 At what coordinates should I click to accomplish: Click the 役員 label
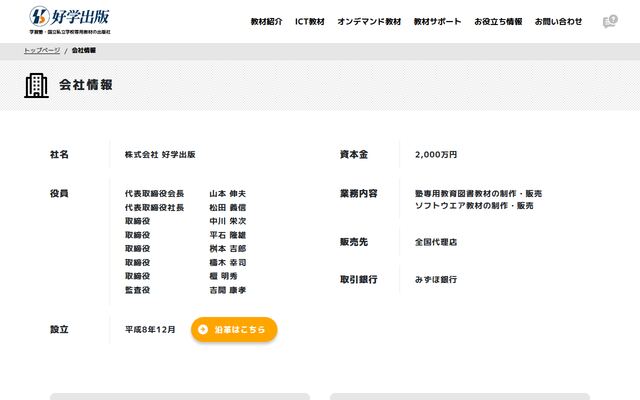(x=59, y=193)
